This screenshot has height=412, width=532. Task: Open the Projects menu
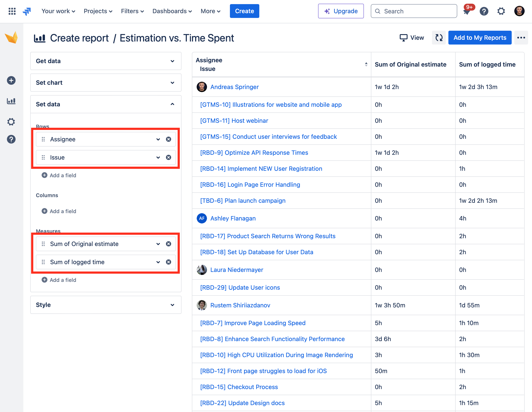click(98, 11)
